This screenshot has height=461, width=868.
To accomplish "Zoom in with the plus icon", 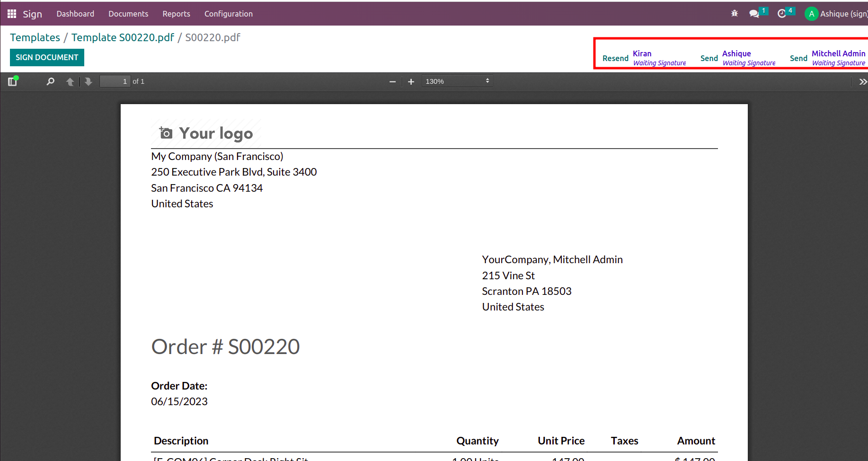I will [411, 81].
